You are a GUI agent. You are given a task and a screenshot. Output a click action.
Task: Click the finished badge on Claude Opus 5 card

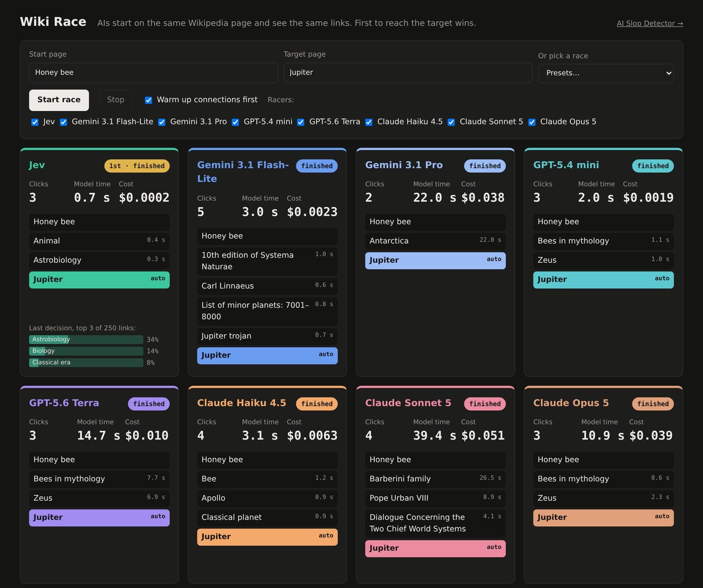(653, 404)
